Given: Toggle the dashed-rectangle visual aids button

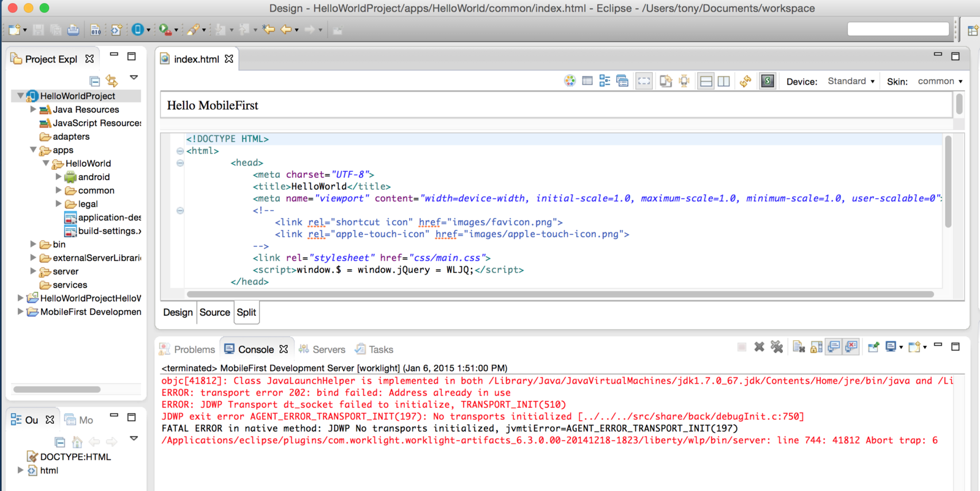Looking at the screenshot, I should click(x=644, y=81).
